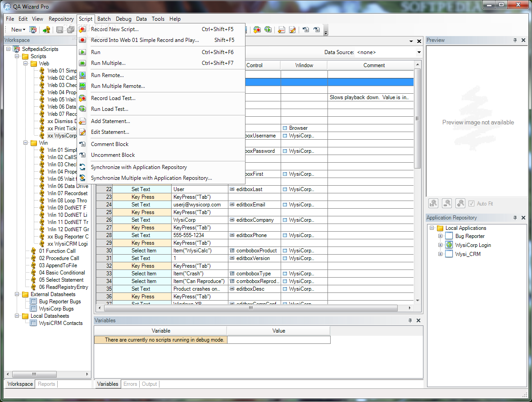Pin the Preview panel
532x402 pixels.
coord(515,40)
